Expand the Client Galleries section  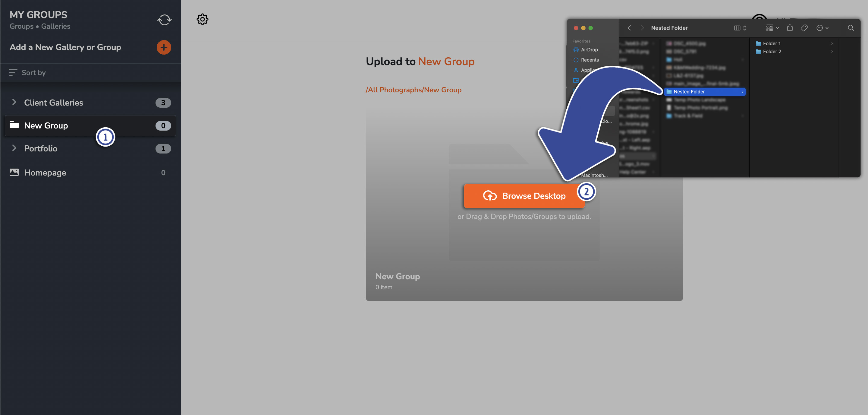(14, 103)
